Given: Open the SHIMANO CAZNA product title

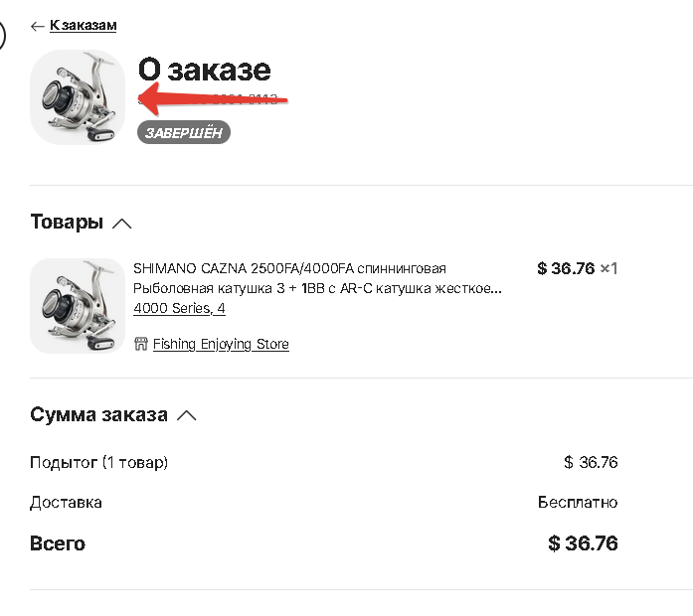Looking at the screenshot, I should [317, 278].
